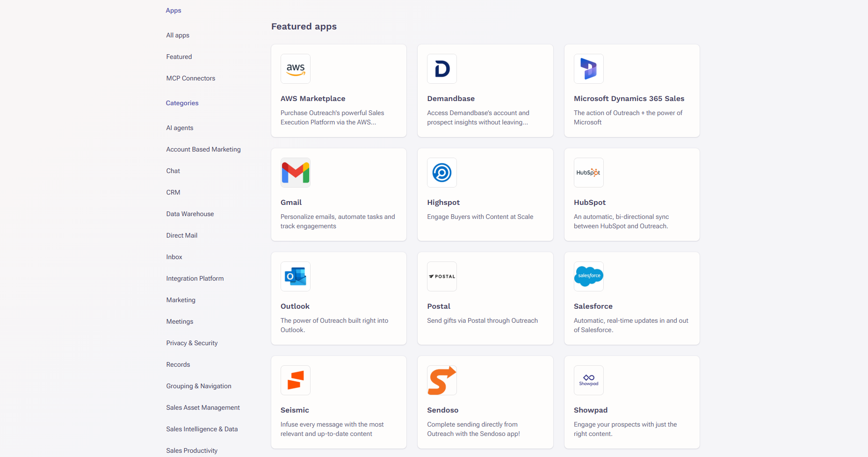Click the Featured apps heading
The height and width of the screenshot is (457, 868).
304,27
